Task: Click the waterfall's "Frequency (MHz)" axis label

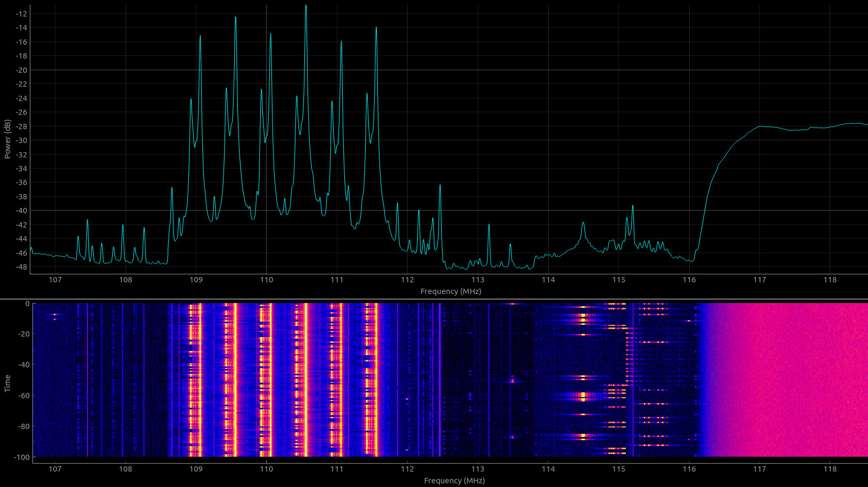Action: tap(454, 481)
